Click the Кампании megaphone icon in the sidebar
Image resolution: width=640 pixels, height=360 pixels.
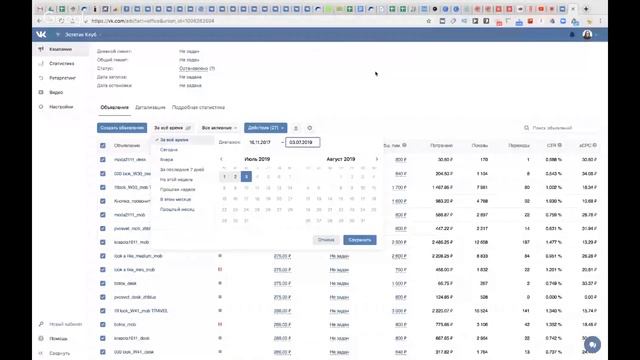41,49
